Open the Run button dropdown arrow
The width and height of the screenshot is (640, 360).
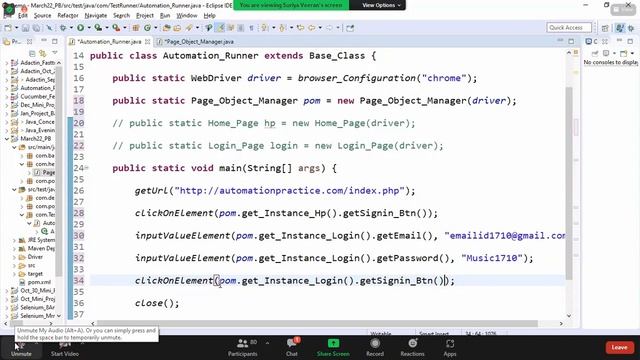click(x=89, y=28)
